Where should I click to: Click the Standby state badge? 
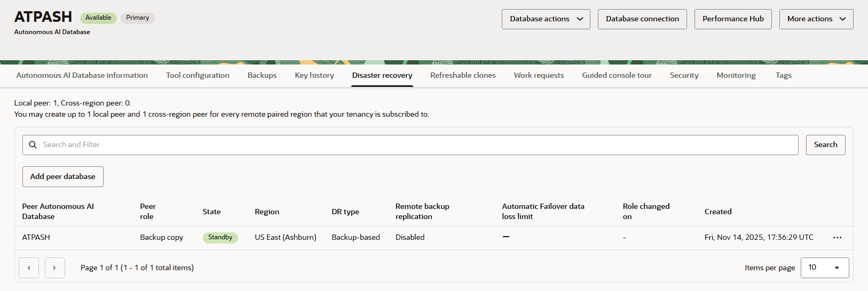pos(220,238)
